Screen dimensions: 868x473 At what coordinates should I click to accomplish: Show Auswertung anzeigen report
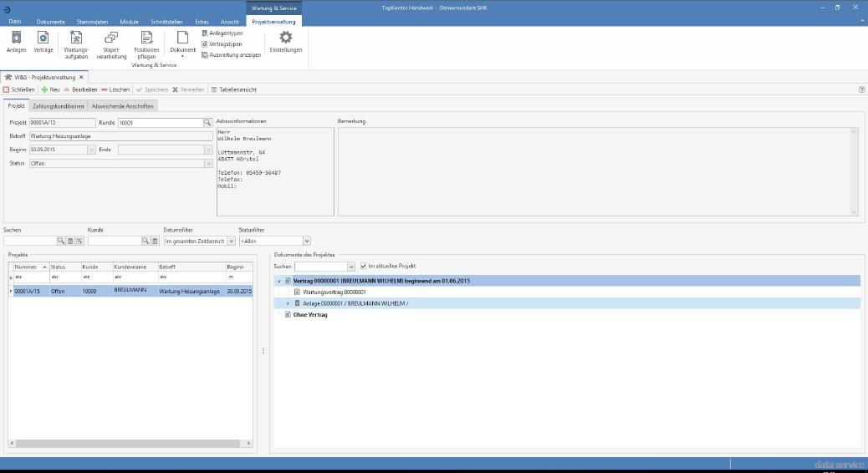(x=231, y=54)
